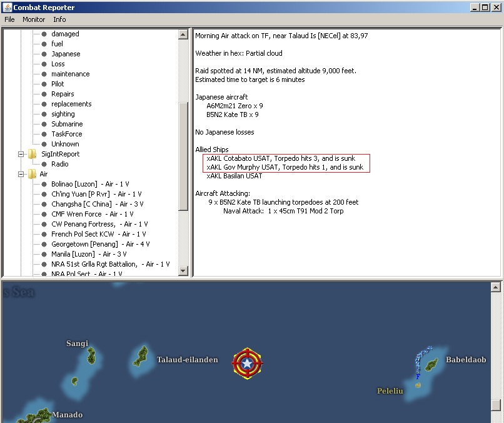Click the Java icon in title bar
504x423 pixels.
tap(7, 7)
